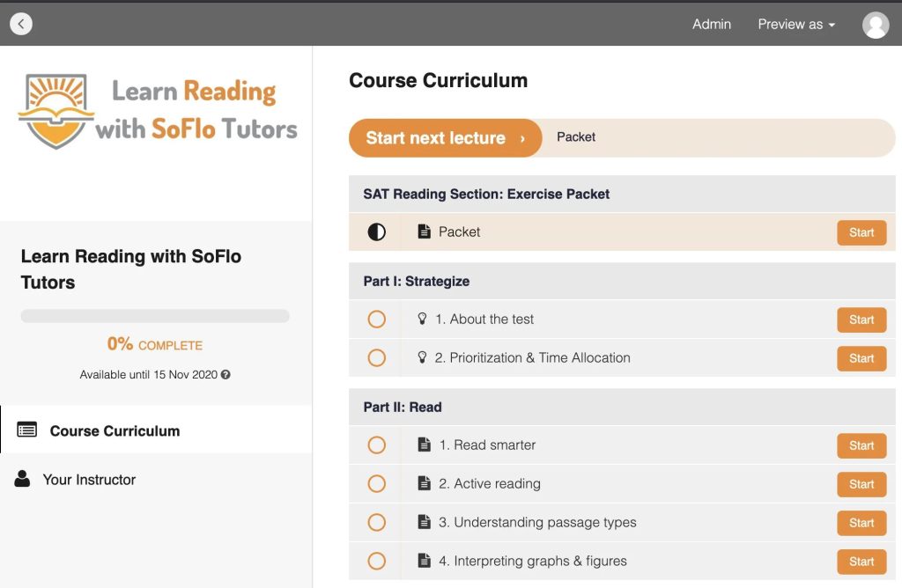Open the user avatar profile icon
This screenshot has height=588, width=902.
click(x=876, y=25)
